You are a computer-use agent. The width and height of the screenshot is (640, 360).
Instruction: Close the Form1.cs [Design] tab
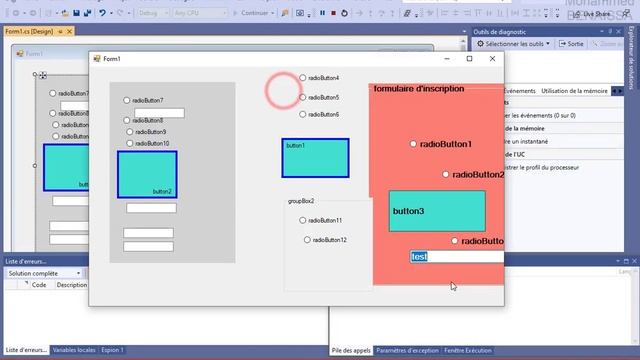pyautogui.click(x=69, y=31)
